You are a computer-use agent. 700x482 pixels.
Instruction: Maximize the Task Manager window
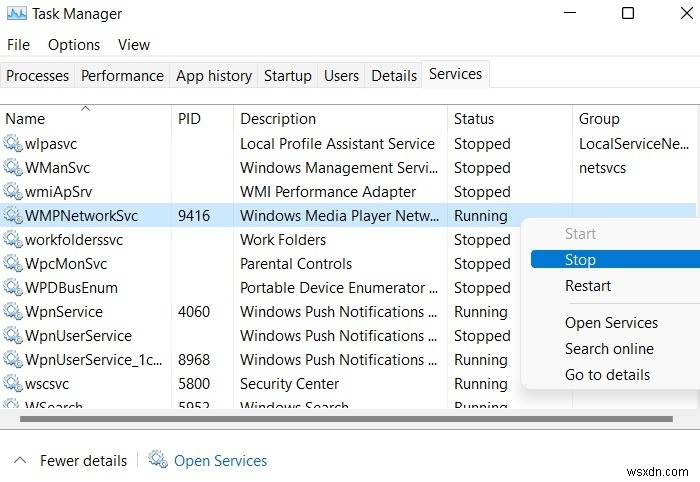pyautogui.click(x=628, y=13)
